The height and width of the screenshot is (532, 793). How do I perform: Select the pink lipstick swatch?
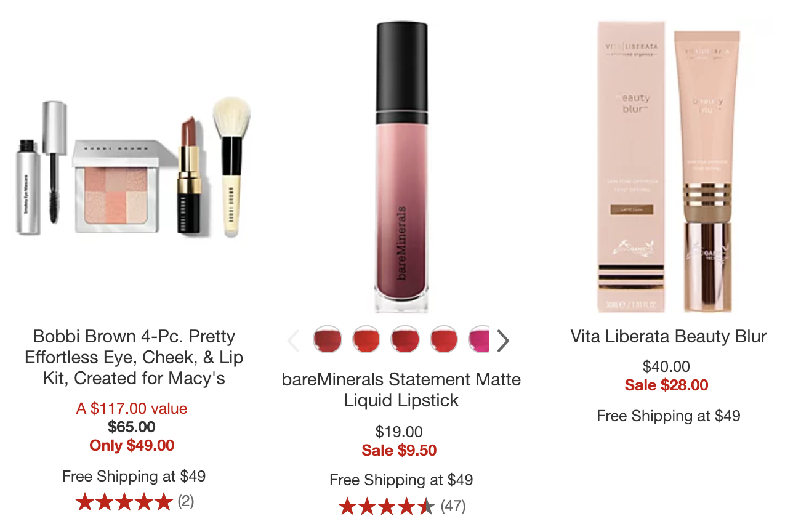(x=479, y=340)
